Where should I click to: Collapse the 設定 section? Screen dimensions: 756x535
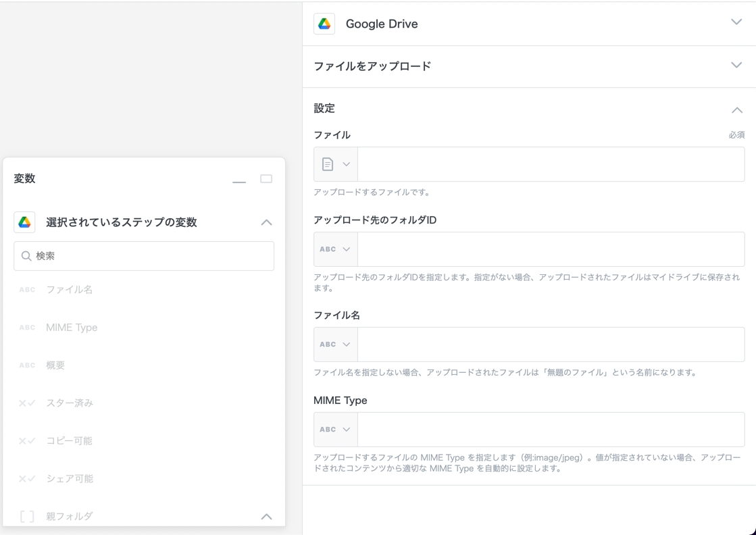(x=736, y=109)
